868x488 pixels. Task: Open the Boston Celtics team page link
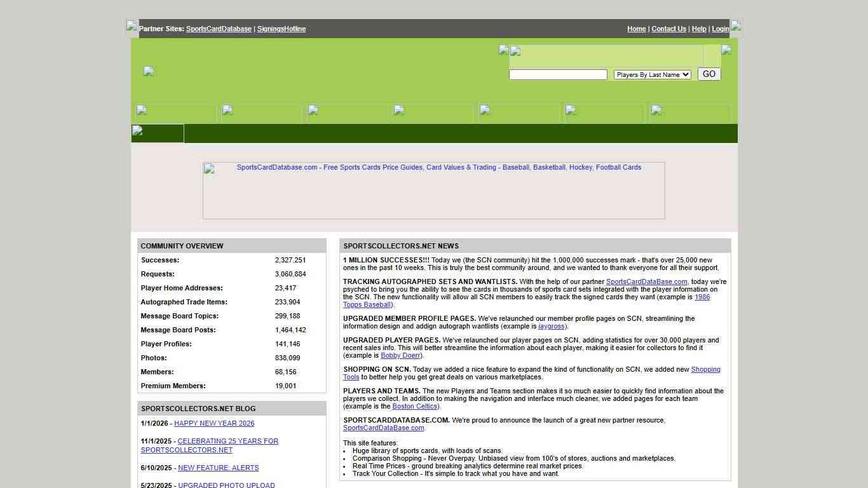pos(414,406)
